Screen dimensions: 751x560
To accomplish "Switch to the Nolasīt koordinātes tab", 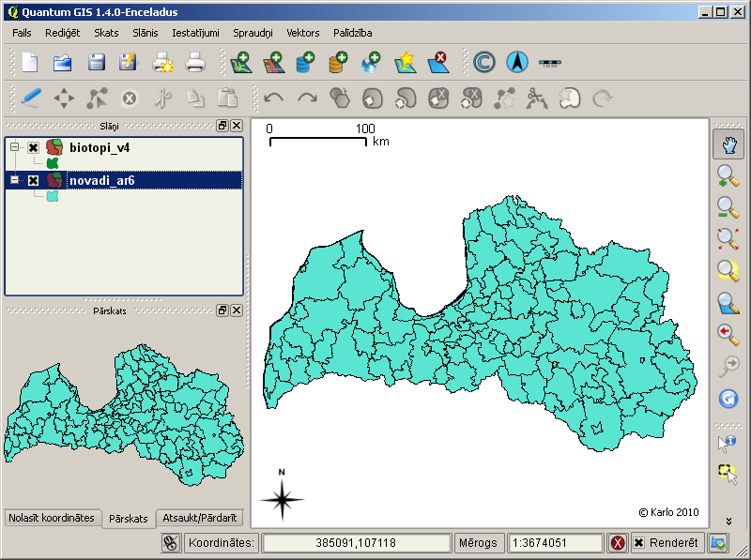I will (52, 518).
